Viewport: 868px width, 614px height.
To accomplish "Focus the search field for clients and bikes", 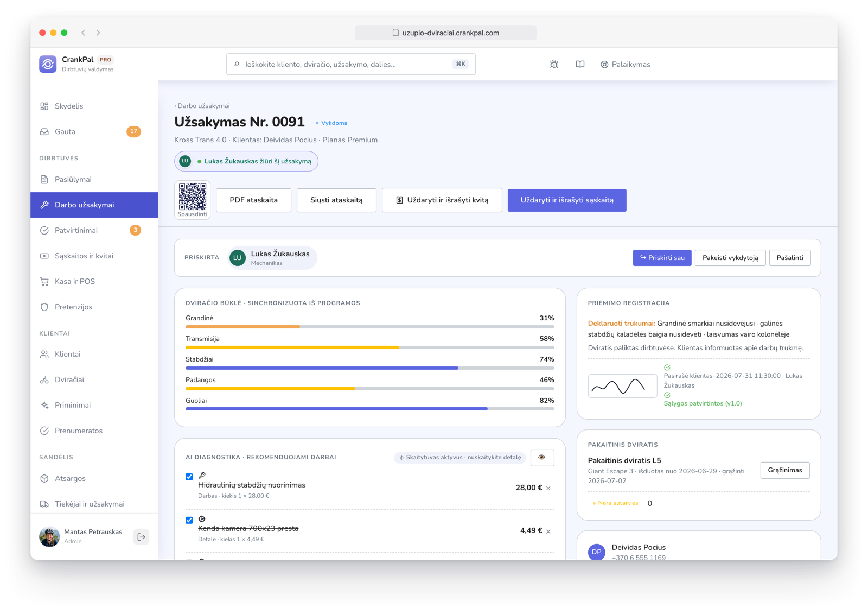I will [350, 64].
